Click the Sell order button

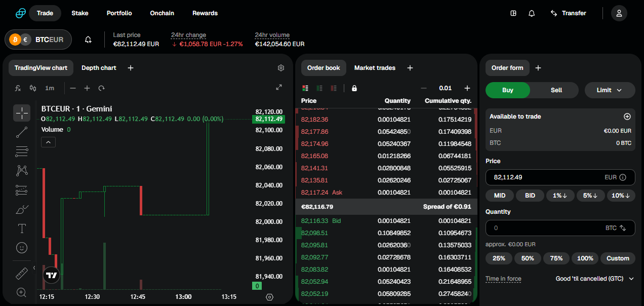pos(555,90)
